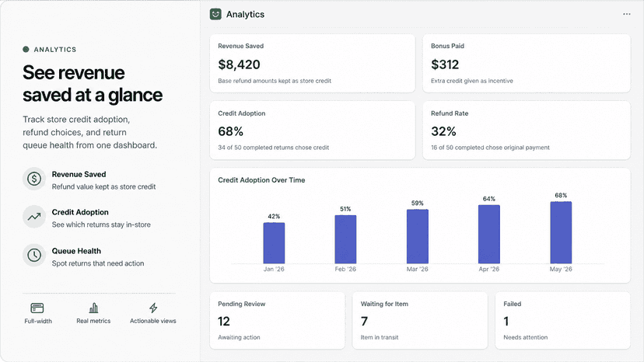This screenshot has width=644, height=362.
Task: Open the Credit Adoption metric card
Action: [x=312, y=130]
